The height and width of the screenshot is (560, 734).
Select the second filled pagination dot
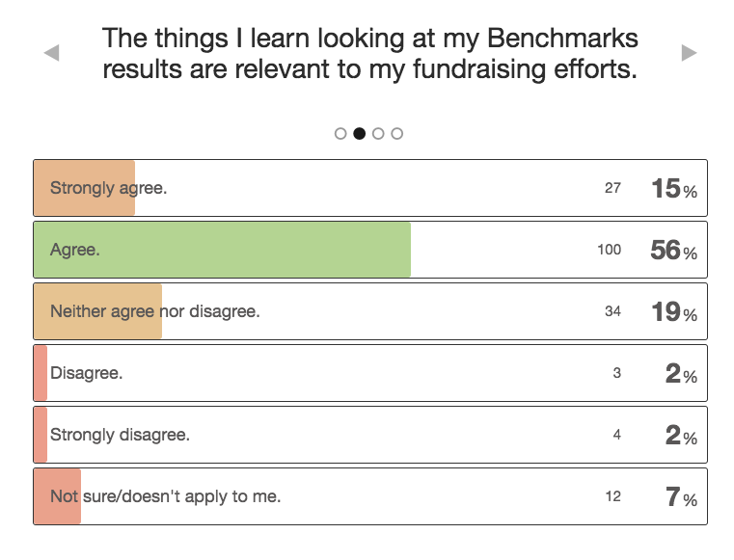[360, 134]
